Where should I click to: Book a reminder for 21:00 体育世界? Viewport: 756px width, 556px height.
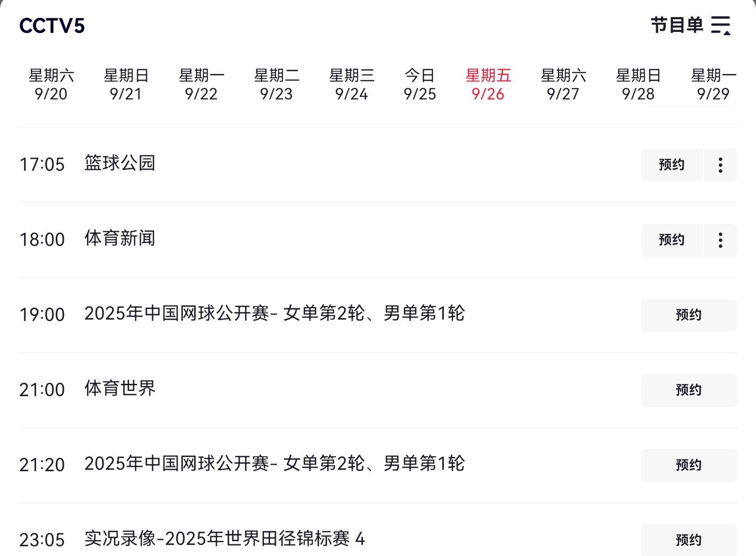pos(688,390)
